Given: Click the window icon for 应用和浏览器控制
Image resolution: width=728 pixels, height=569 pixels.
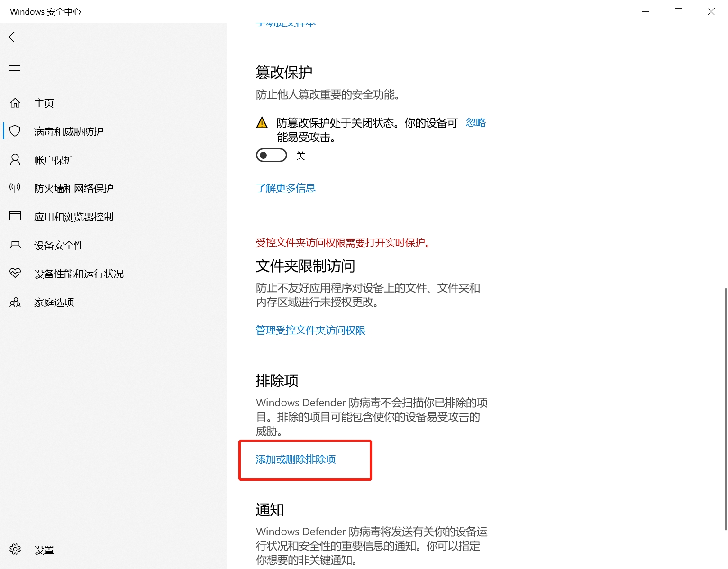Looking at the screenshot, I should (x=15, y=217).
